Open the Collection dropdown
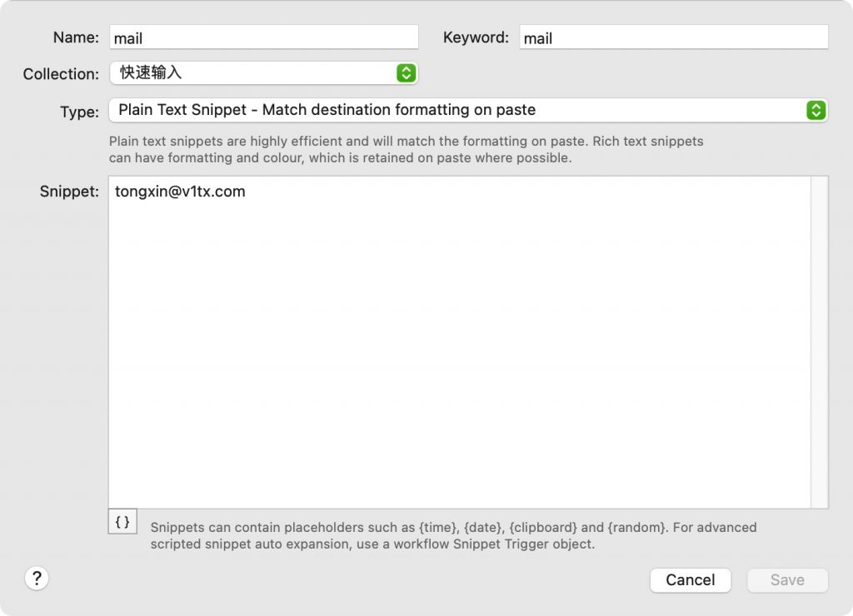This screenshot has width=853, height=616. (264, 73)
